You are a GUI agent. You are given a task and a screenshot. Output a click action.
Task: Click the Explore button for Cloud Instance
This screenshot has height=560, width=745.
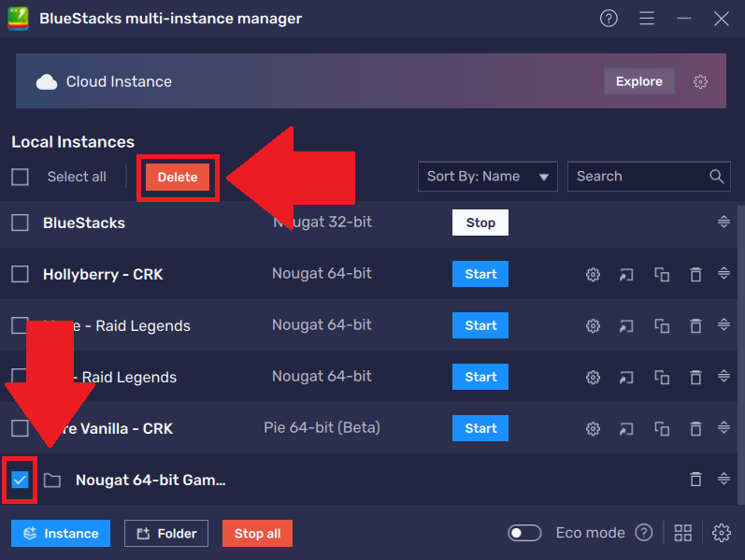pos(639,81)
